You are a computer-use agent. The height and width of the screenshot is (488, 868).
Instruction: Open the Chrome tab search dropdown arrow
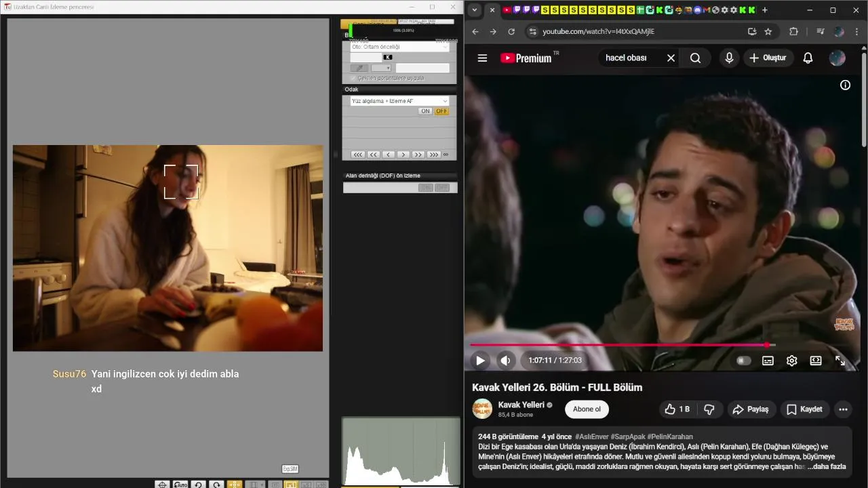pos(475,10)
